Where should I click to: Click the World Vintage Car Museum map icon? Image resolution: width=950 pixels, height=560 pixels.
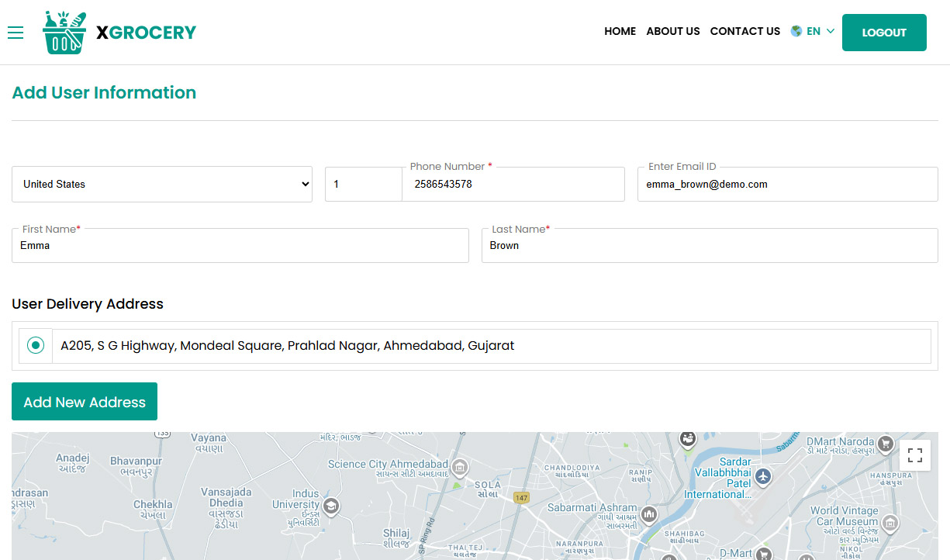(x=890, y=524)
